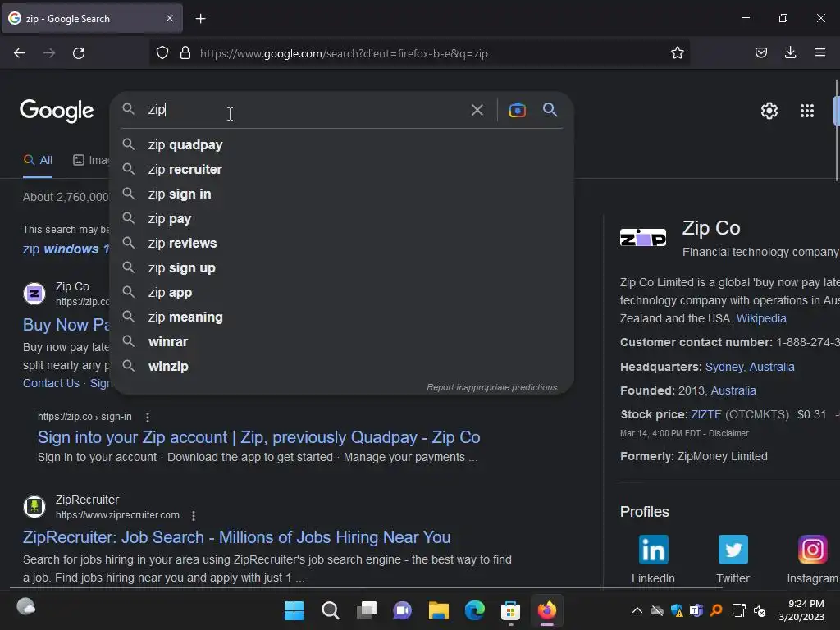Choose the "zip sign in" suggestion
The image size is (840, 630).
coord(342,194)
